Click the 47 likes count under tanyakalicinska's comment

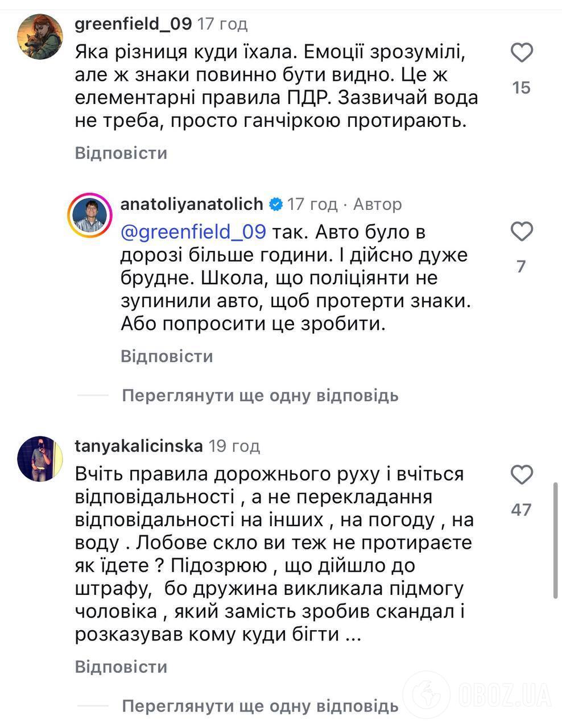click(521, 511)
